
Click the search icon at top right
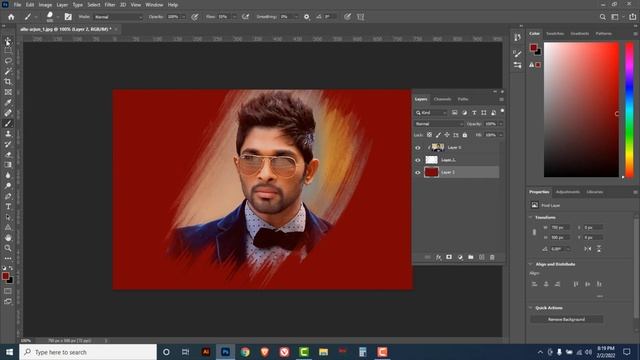[x=602, y=17]
